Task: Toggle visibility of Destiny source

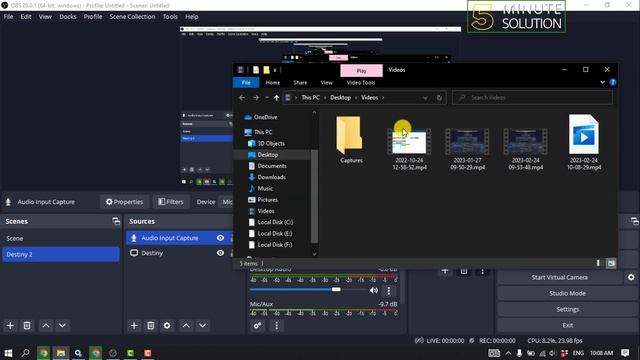Action: tap(220, 253)
